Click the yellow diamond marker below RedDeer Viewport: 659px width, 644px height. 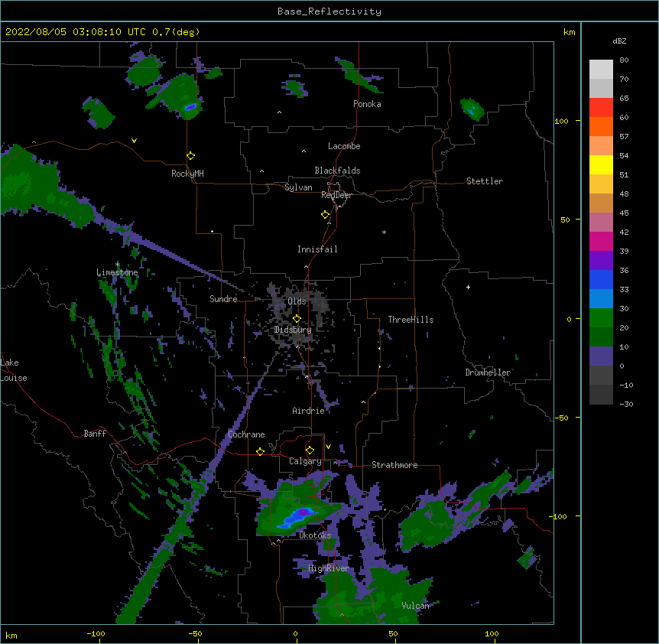(326, 215)
